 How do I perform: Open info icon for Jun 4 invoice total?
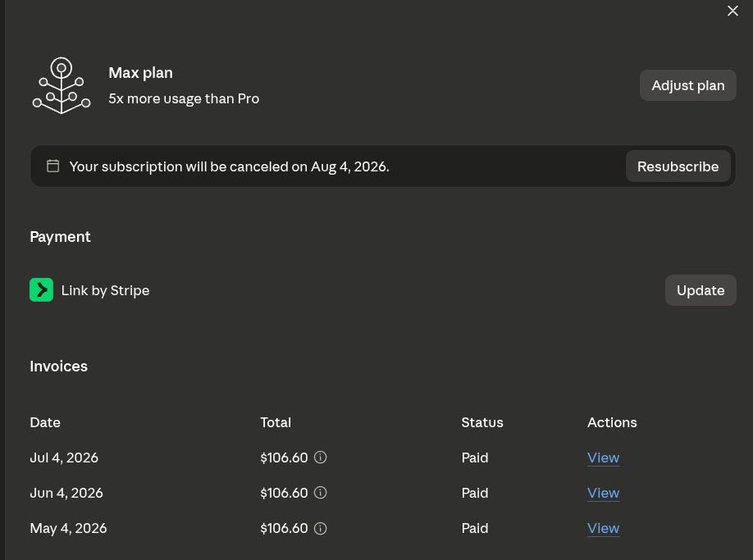pos(321,493)
